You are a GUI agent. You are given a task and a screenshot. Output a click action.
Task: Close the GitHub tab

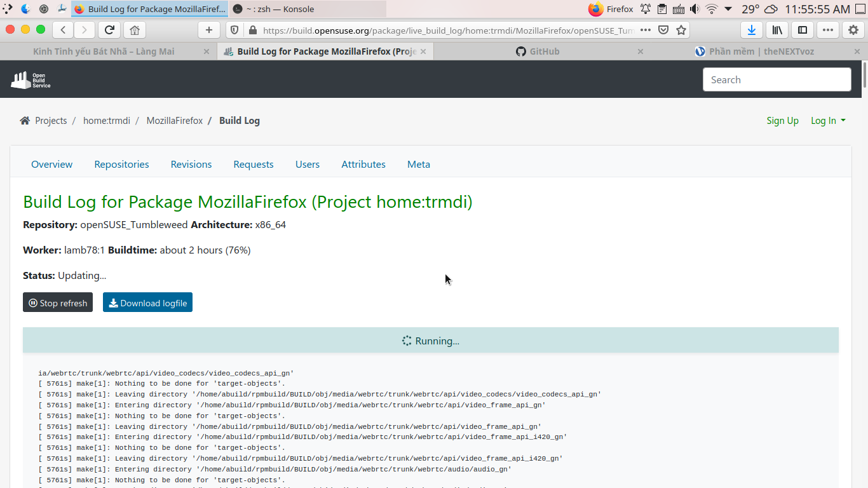[641, 51]
